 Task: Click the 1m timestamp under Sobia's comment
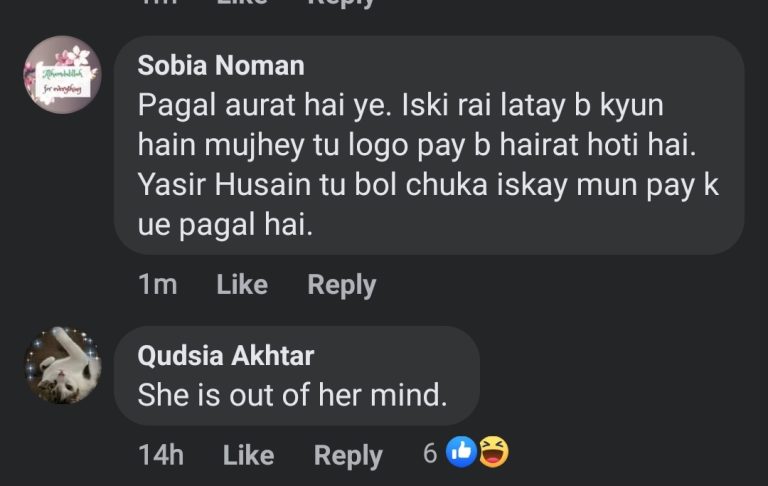click(x=157, y=285)
